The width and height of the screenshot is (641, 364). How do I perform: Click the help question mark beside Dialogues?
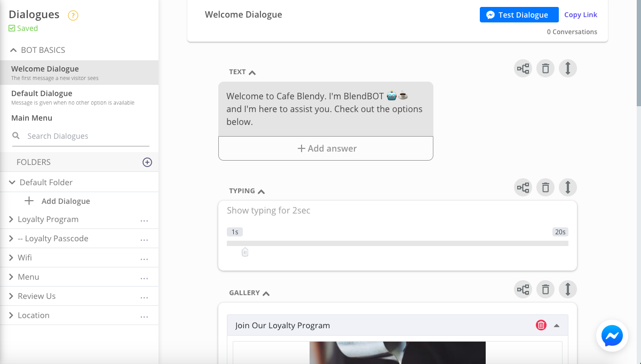coord(73,14)
